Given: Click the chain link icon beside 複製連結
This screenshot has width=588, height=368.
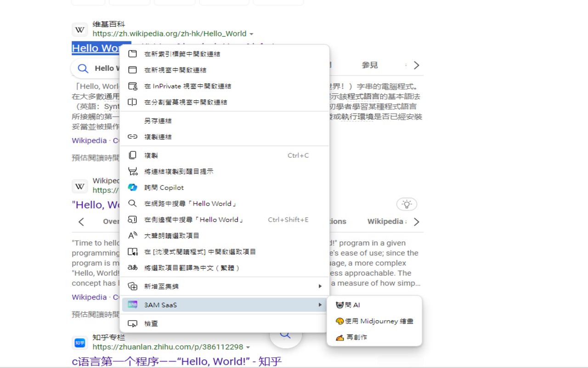Looking at the screenshot, I should pyautogui.click(x=132, y=137).
